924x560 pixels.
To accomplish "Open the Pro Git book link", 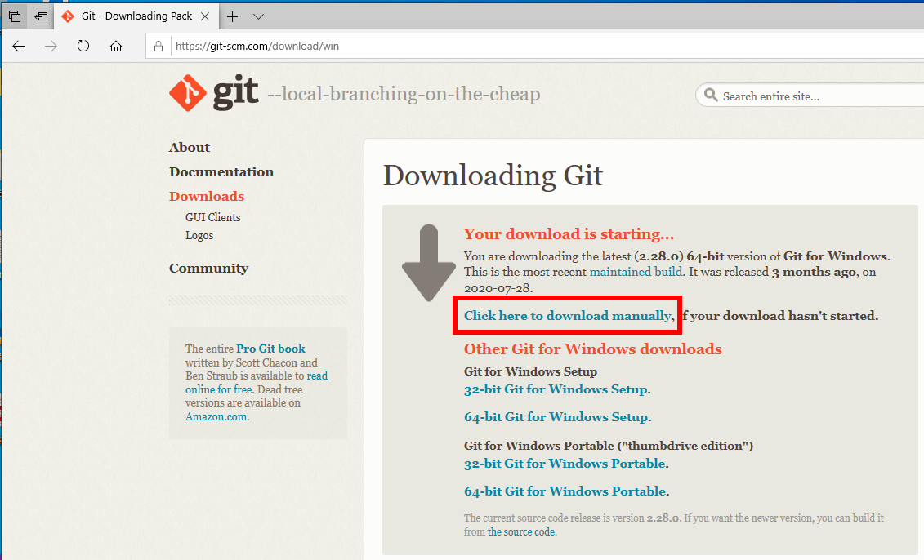I will [x=270, y=349].
